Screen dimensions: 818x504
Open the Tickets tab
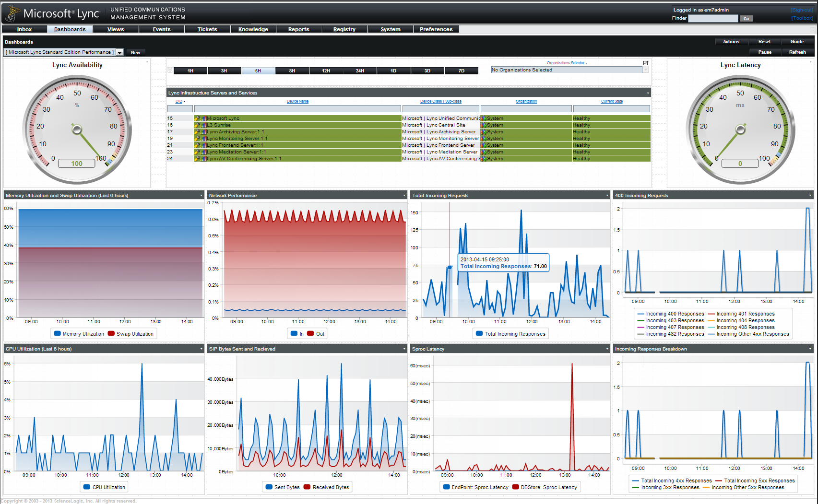[207, 29]
